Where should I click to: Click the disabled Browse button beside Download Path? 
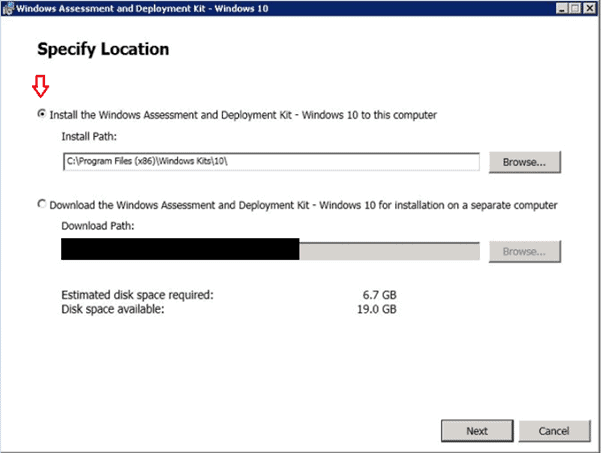tap(524, 251)
